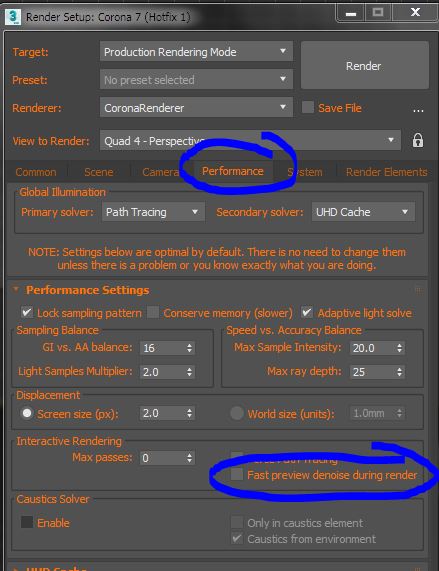439x571 pixels.
Task: Open the Secondary solver UHD Cache dropdown
Action: (x=363, y=212)
